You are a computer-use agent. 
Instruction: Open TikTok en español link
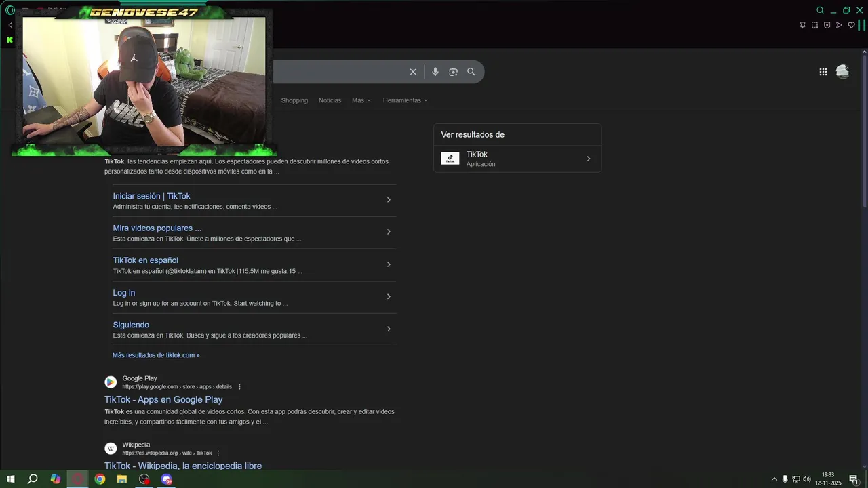click(x=146, y=260)
